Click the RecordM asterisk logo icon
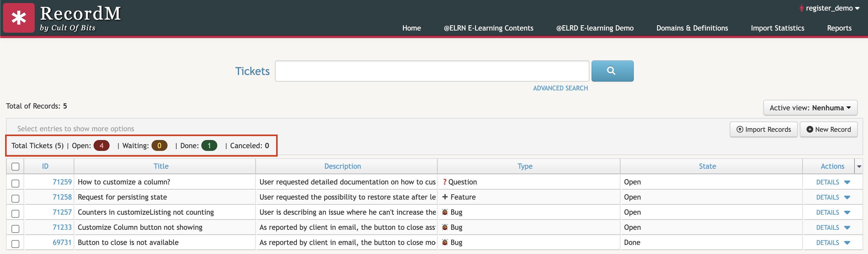Screen dimensions: 868x254 [19, 18]
